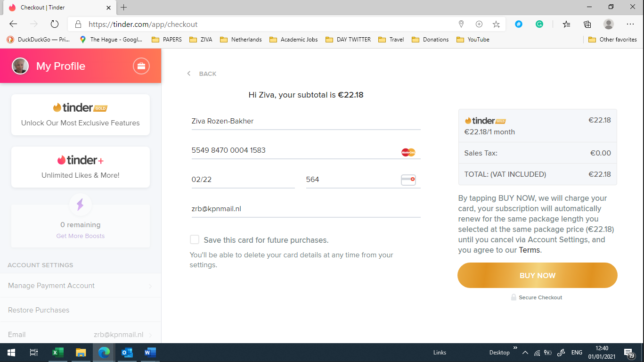The height and width of the screenshot is (362, 644).
Task: Open the browser profile avatar icon
Action: tap(609, 24)
